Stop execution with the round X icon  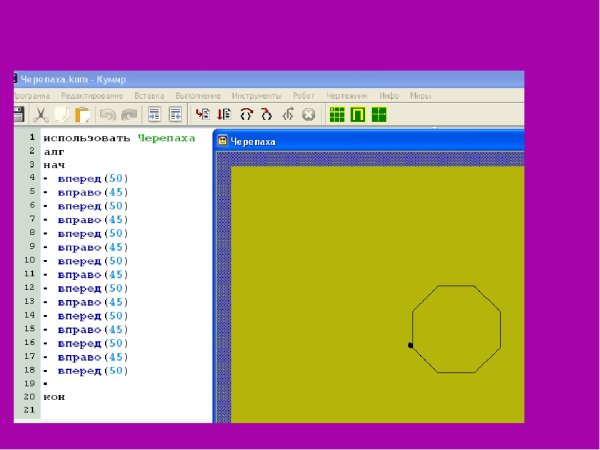click(309, 114)
